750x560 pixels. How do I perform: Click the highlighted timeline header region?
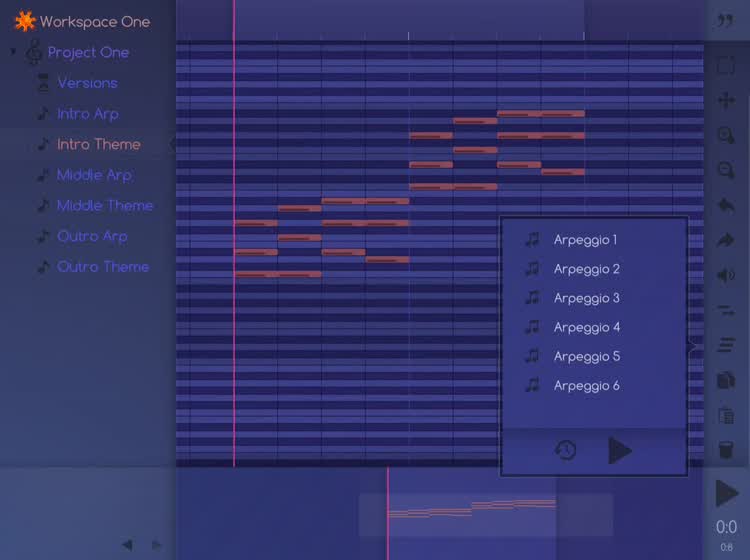(409, 19)
